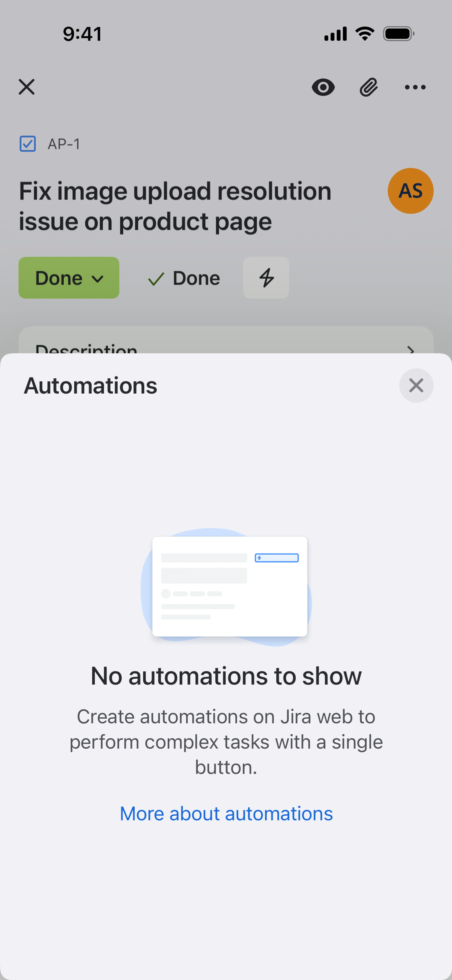This screenshot has height=980, width=452.
Task: Tap the battery icon in status bar
Action: [x=399, y=34]
